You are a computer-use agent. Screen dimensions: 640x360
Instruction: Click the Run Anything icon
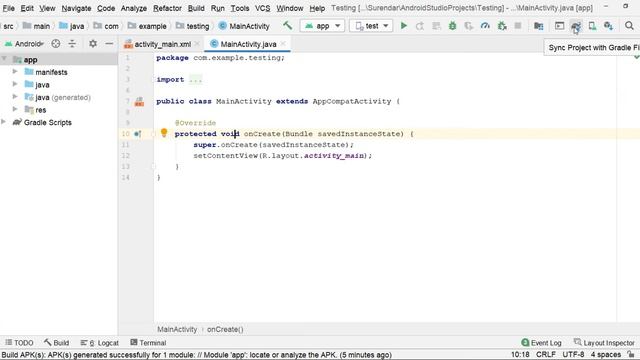pyautogui.click(x=559, y=26)
